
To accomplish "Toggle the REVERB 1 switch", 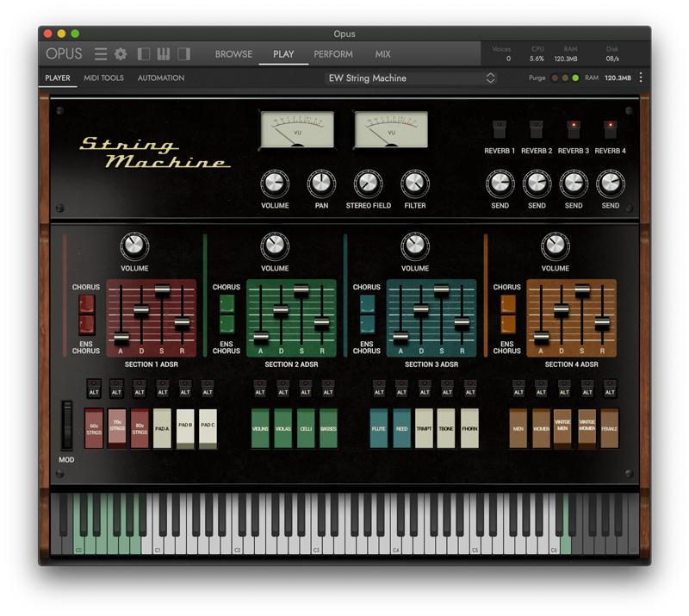I will tap(500, 129).
